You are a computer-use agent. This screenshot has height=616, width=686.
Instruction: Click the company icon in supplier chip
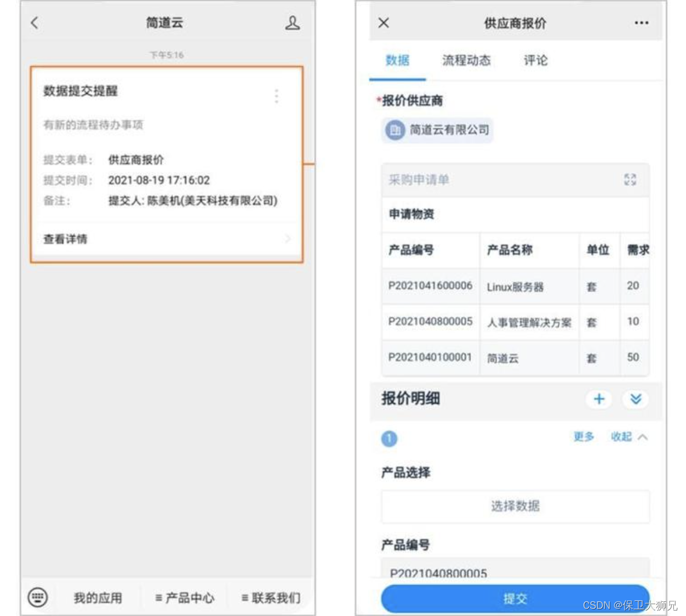(x=395, y=130)
